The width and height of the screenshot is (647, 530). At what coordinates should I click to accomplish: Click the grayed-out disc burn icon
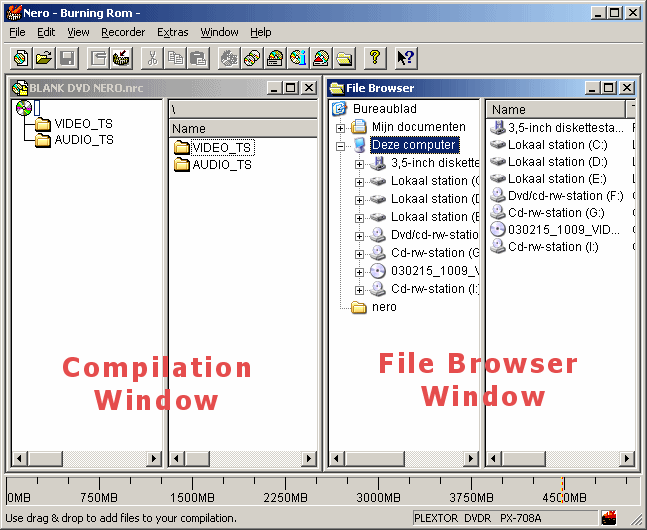(x=229, y=58)
